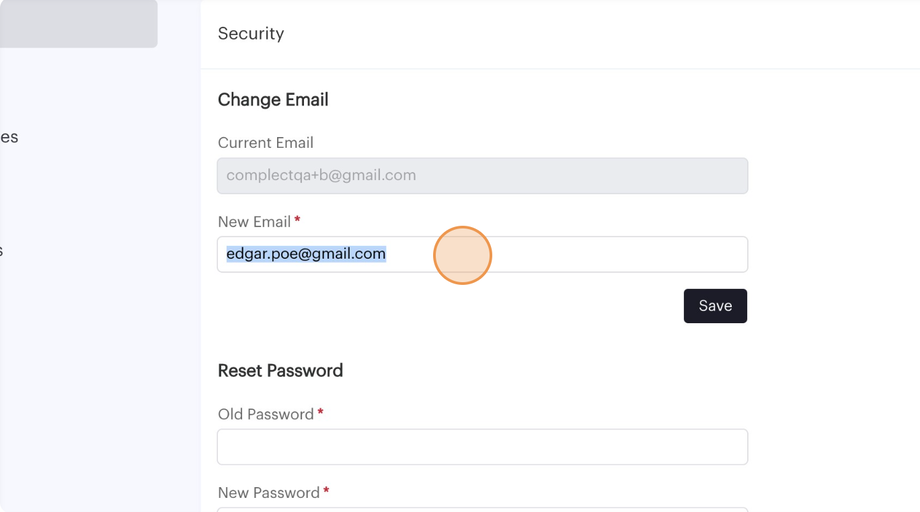Click the Save button
The width and height of the screenshot is (920, 512).
click(715, 306)
